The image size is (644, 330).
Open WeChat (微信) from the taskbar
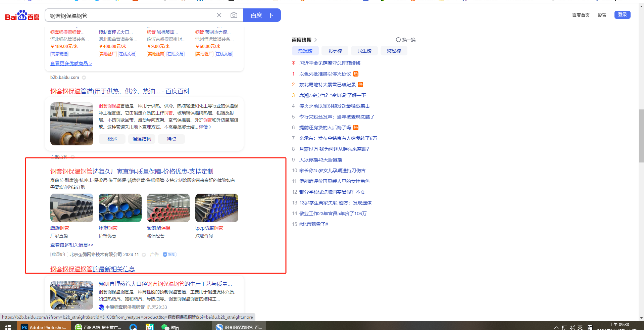point(170,327)
